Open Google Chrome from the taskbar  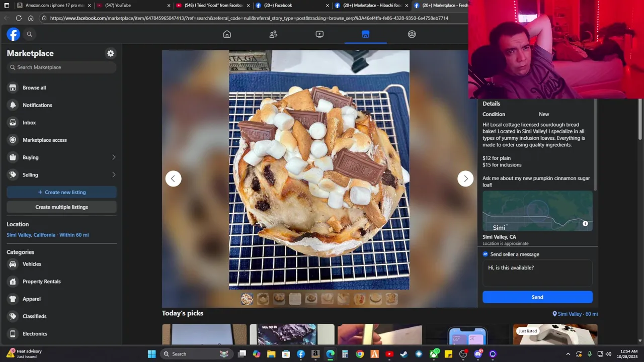coord(360,354)
